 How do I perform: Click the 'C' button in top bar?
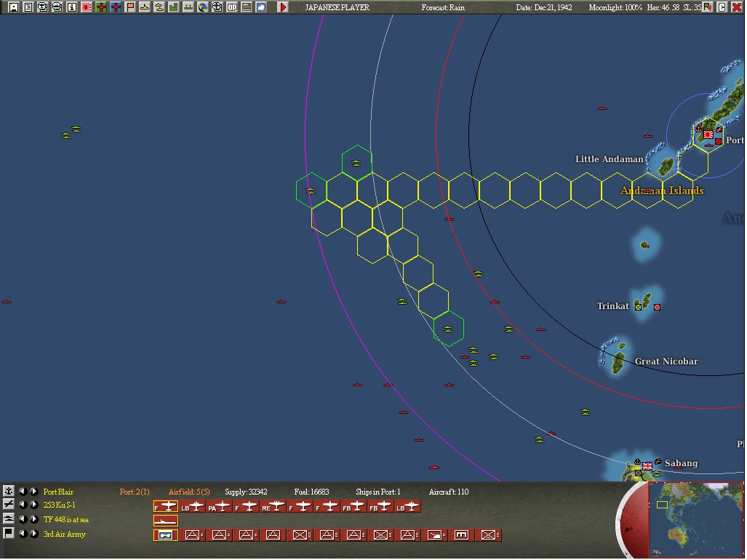[x=722, y=7]
